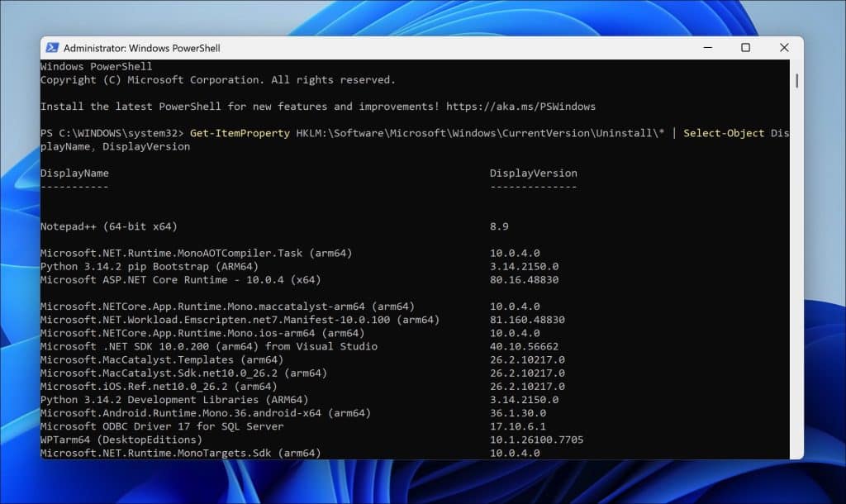The width and height of the screenshot is (846, 504).
Task: Minimize the PowerShell window
Action: click(707, 48)
